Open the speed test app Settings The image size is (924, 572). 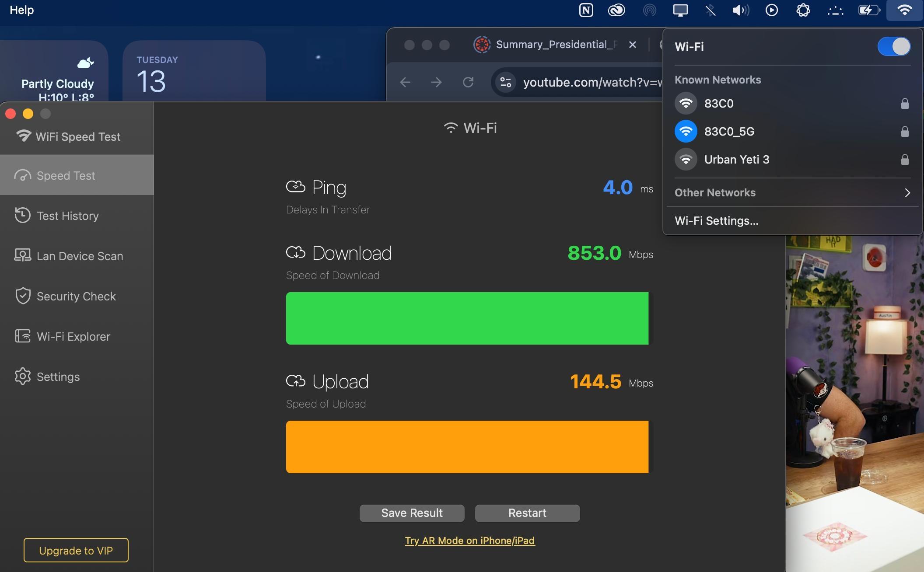click(x=58, y=377)
